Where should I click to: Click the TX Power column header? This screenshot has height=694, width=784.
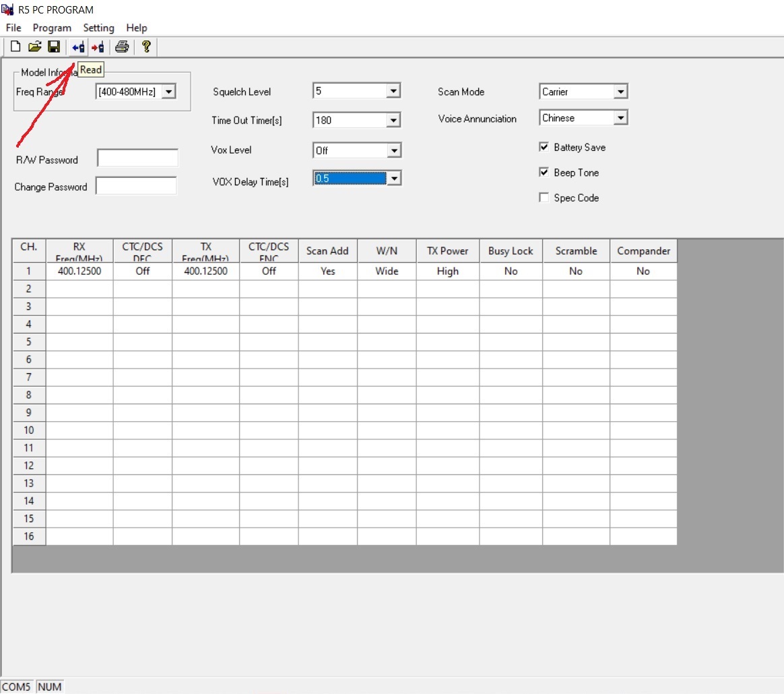coord(447,251)
